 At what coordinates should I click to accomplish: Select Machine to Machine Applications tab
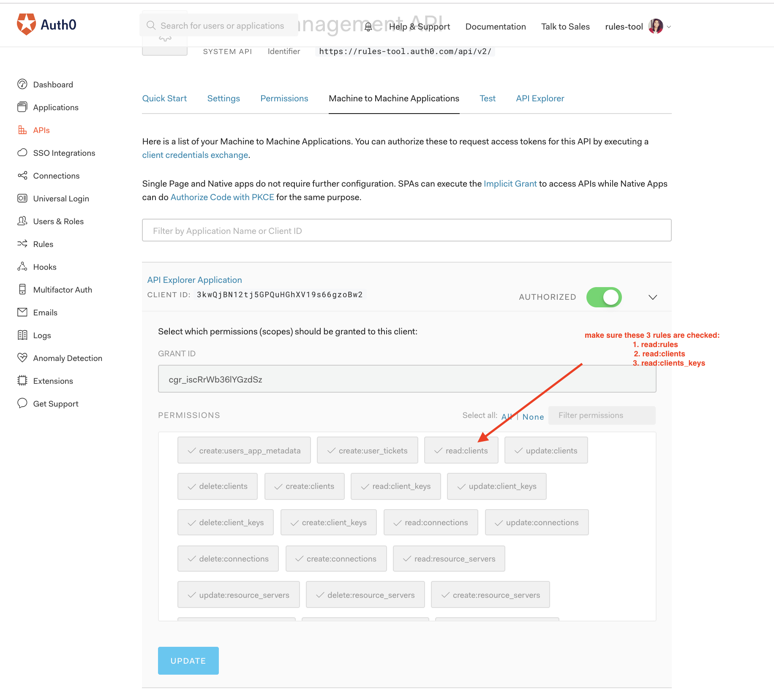pos(394,98)
